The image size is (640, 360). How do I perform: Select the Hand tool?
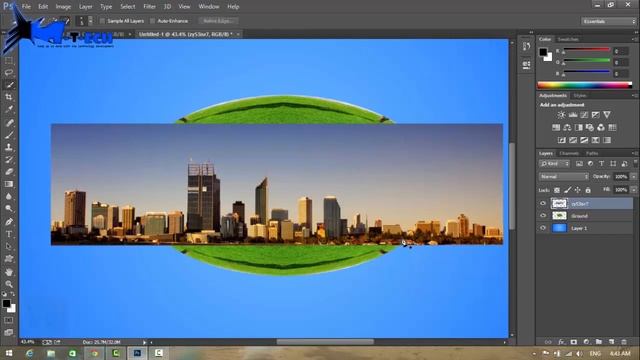[9, 272]
